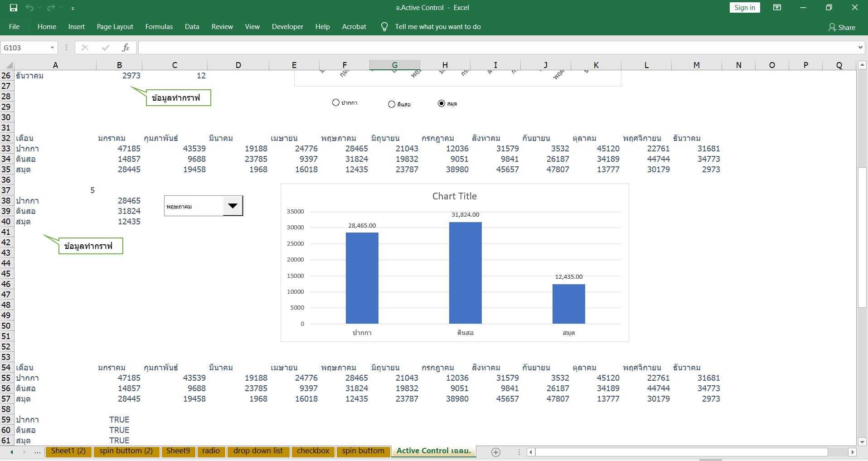The width and height of the screenshot is (868, 461).
Task: Click the Insert Function fx icon
Action: point(126,48)
